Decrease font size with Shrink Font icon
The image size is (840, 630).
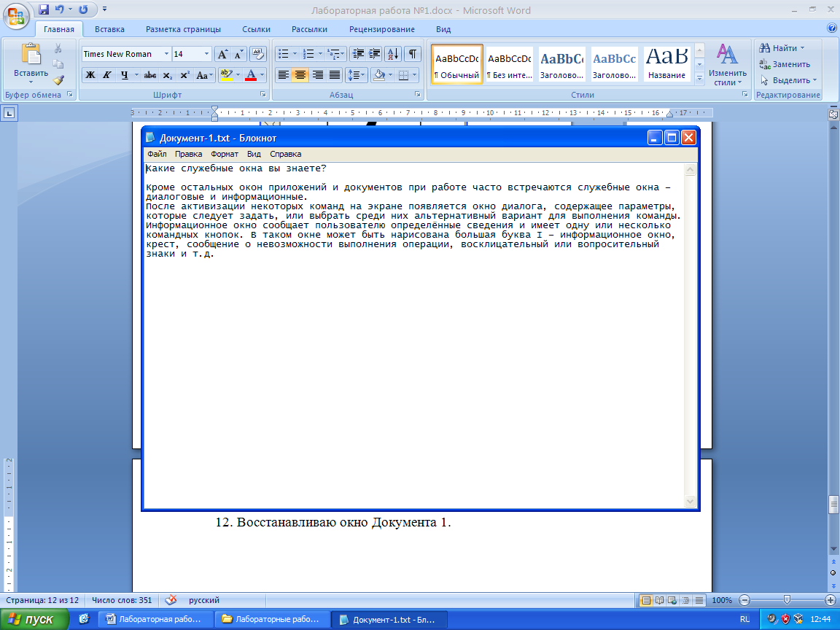(x=239, y=54)
